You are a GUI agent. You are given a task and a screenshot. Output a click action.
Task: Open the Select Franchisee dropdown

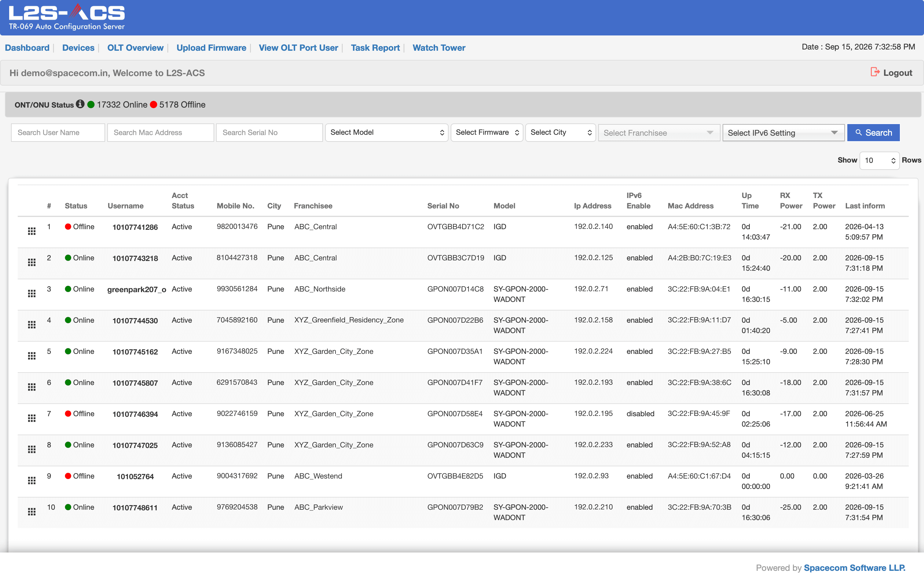(x=659, y=133)
